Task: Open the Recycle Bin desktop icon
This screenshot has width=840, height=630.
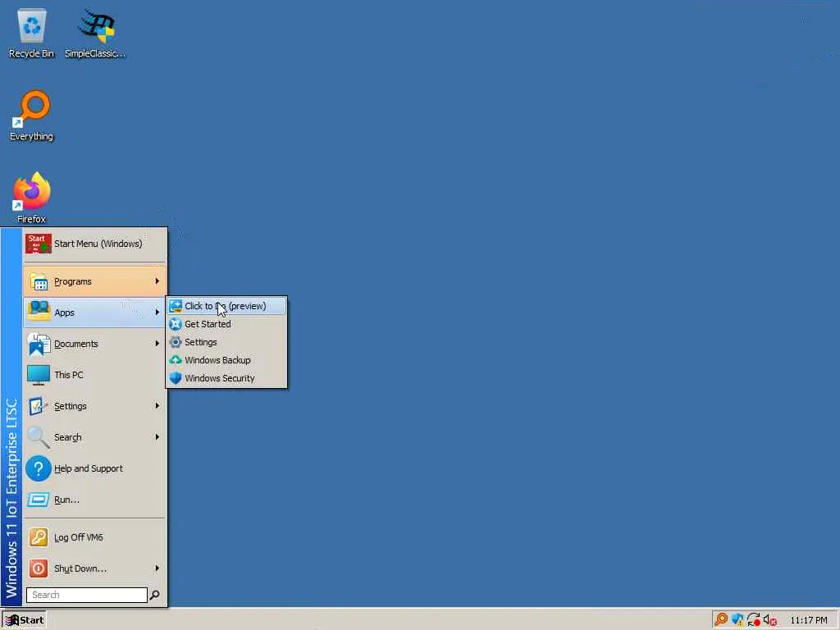Action: (x=32, y=33)
